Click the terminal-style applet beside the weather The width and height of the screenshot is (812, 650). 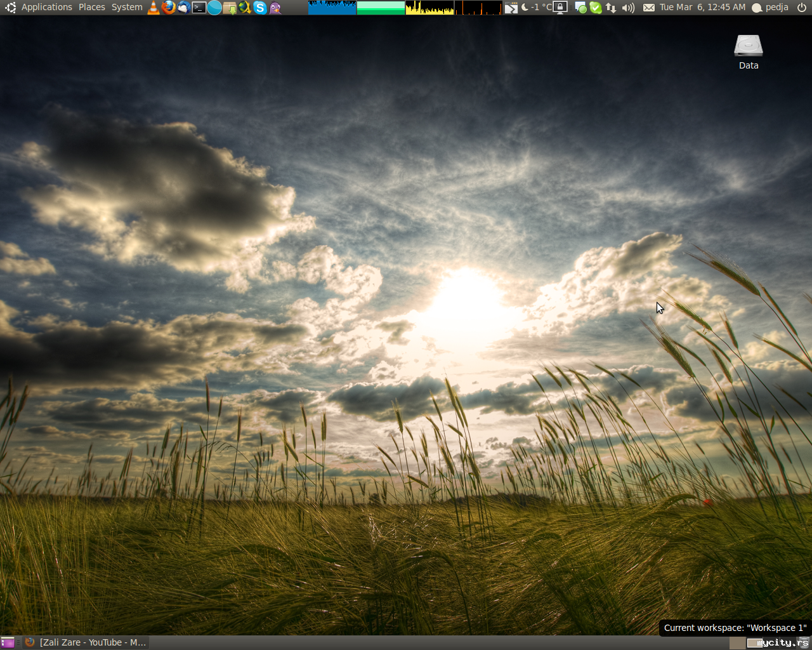511,8
